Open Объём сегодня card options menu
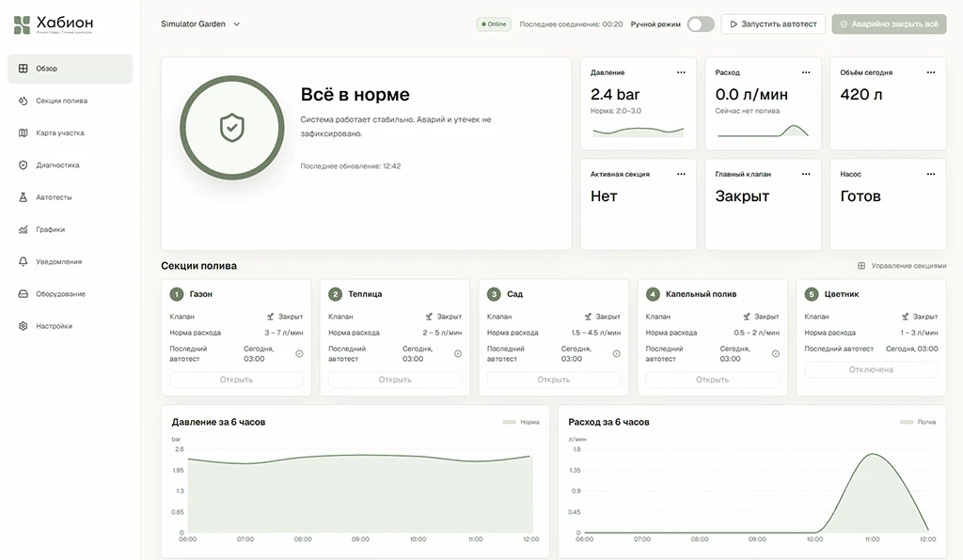This screenshot has width=963, height=560. click(931, 72)
